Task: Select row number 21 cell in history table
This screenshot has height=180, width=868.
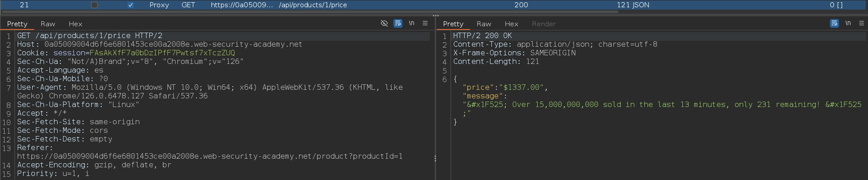Action: coord(25,5)
